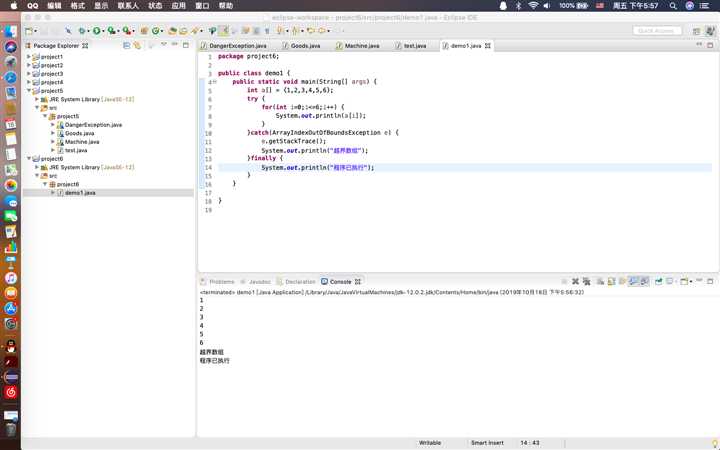Image resolution: width=720 pixels, height=450 pixels.
Task: Open the Package Explorer View Menu arrow
Action: pyautogui.click(x=163, y=45)
